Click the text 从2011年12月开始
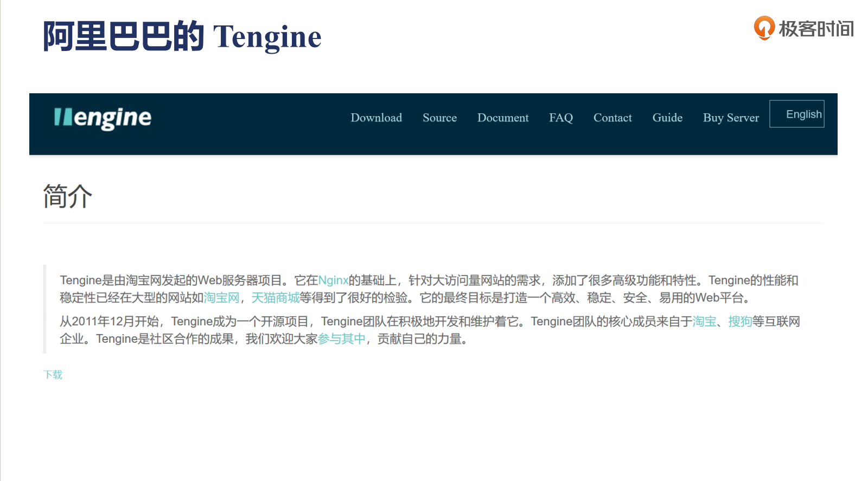 [109, 322]
